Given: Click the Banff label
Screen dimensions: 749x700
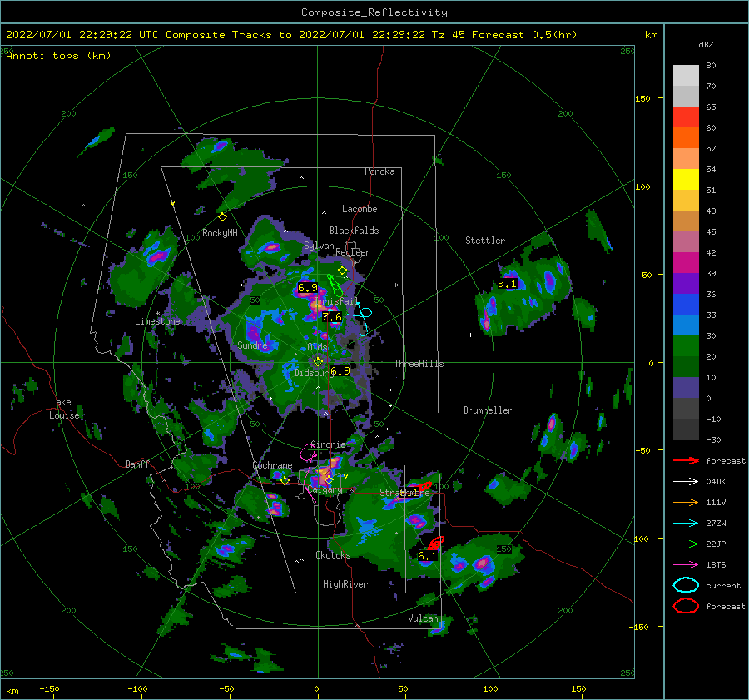Looking at the screenshot, I should (x=137, y=464).
